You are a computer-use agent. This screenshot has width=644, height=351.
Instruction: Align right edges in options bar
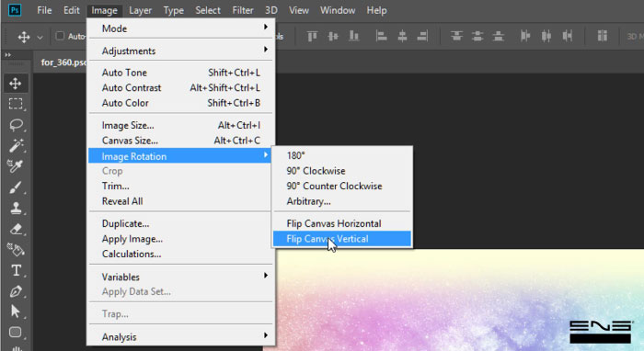tap(422, 37)
